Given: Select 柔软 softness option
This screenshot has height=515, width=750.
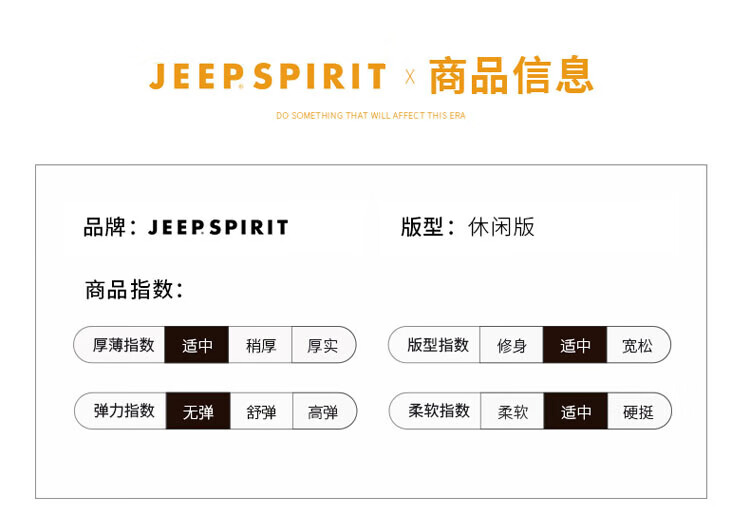Looking at the screenshot, I should (512, 411).
